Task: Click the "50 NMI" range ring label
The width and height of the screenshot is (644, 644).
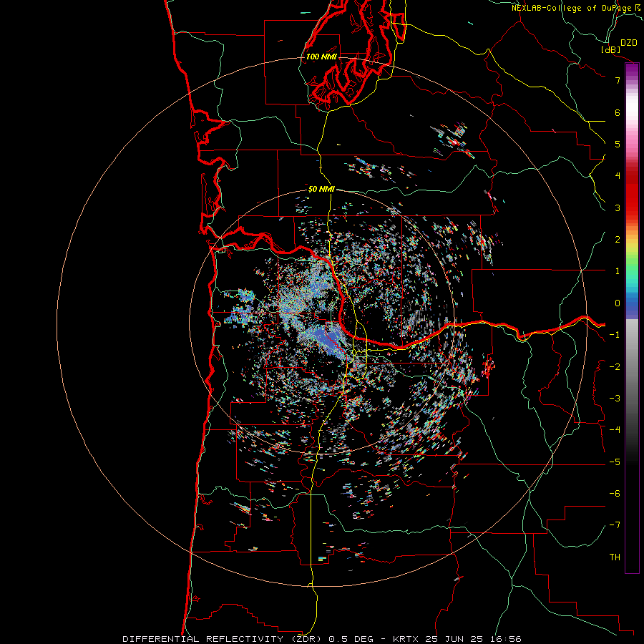Action: click(x=321, y=190)
